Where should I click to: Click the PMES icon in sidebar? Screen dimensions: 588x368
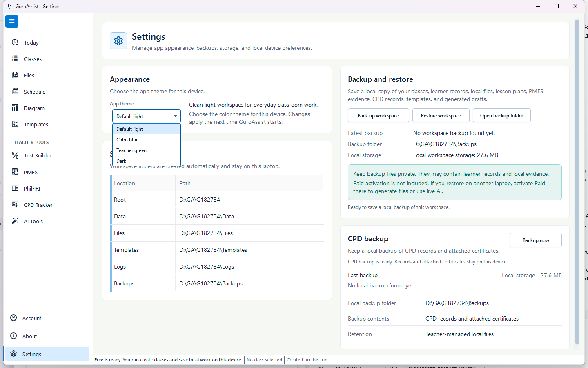coord(15,172)
